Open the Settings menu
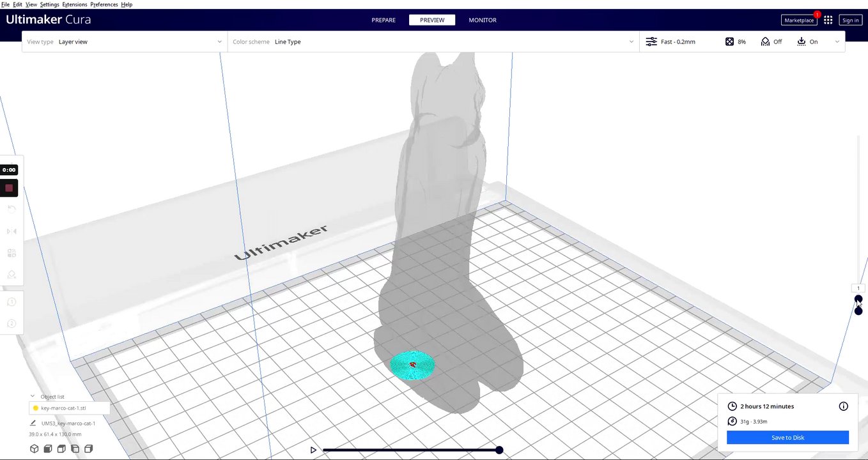This screenshot has width=868, height=460. pyautogui.click(x=49, y=4)
